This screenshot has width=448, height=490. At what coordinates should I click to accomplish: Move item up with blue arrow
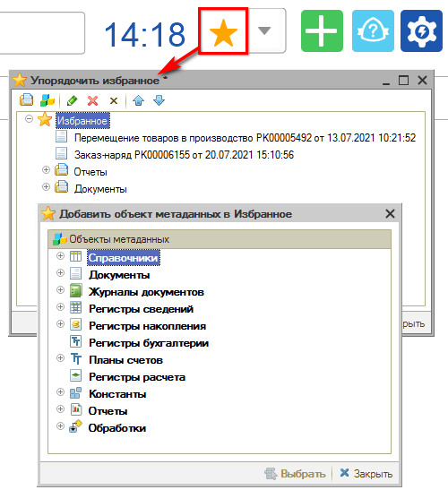pos(138,100)
